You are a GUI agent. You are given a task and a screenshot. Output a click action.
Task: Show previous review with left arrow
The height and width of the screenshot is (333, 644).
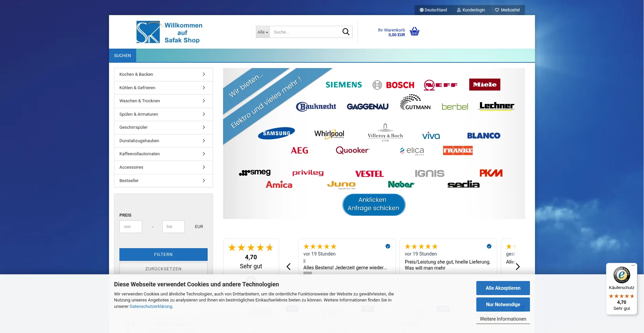pos(288,267)
